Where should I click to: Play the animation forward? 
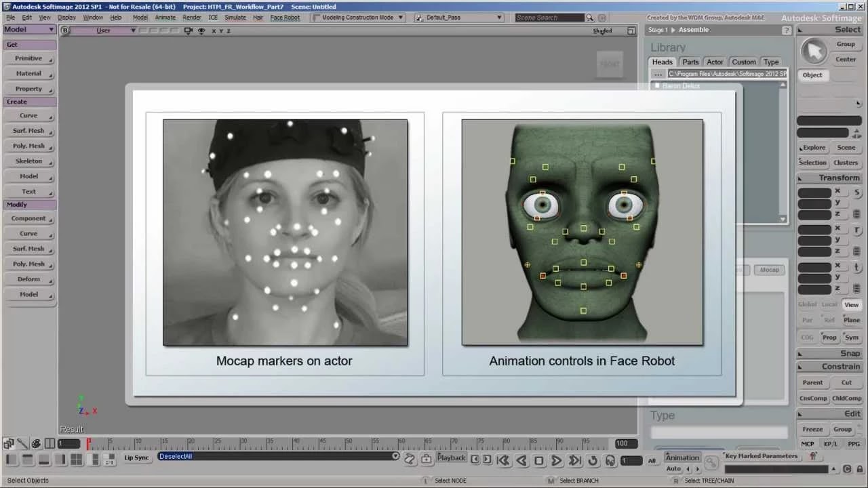557,460
